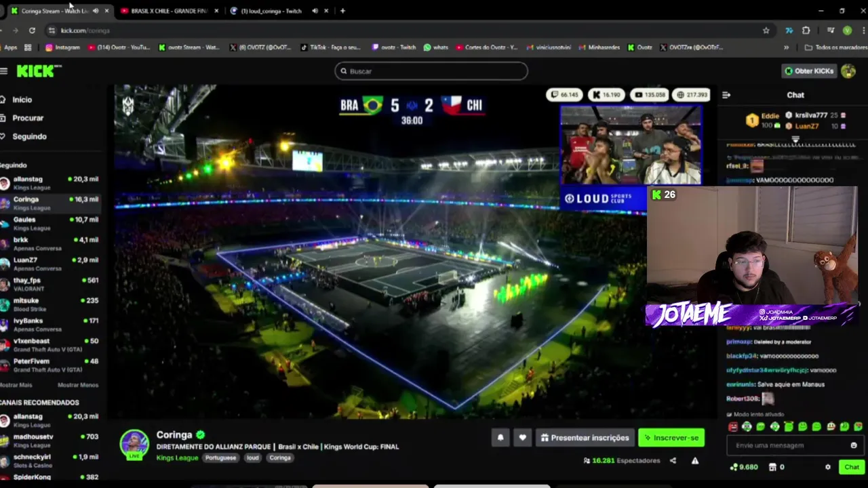The height and width of the screenshot is (488, 868).
Task: Open LuanZ7 channel in sidebar
Action: click(x=50, y=264)
